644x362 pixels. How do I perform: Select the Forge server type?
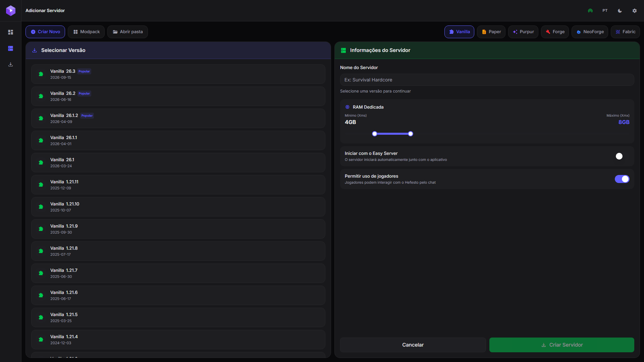(x=555, y=32)
